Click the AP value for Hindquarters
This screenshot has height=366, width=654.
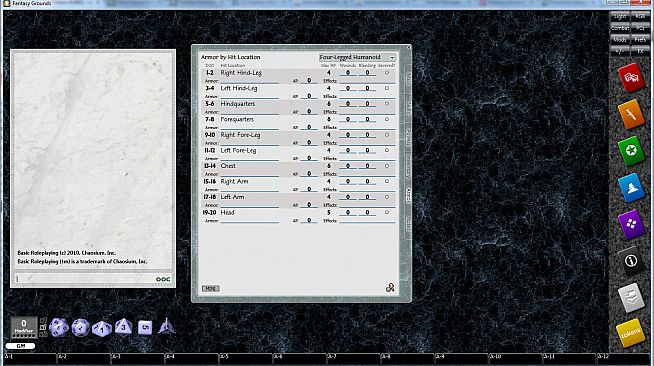(309, 111)
